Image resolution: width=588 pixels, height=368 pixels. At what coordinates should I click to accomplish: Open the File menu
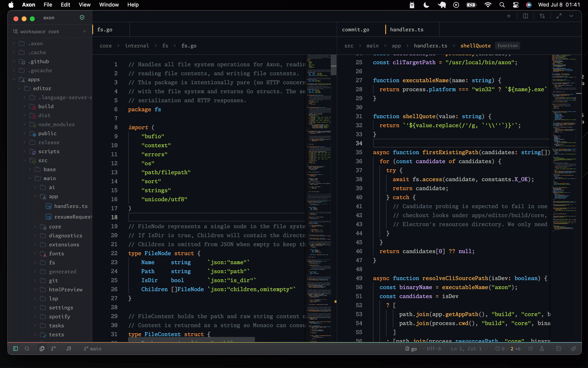[x=48, y=5]
